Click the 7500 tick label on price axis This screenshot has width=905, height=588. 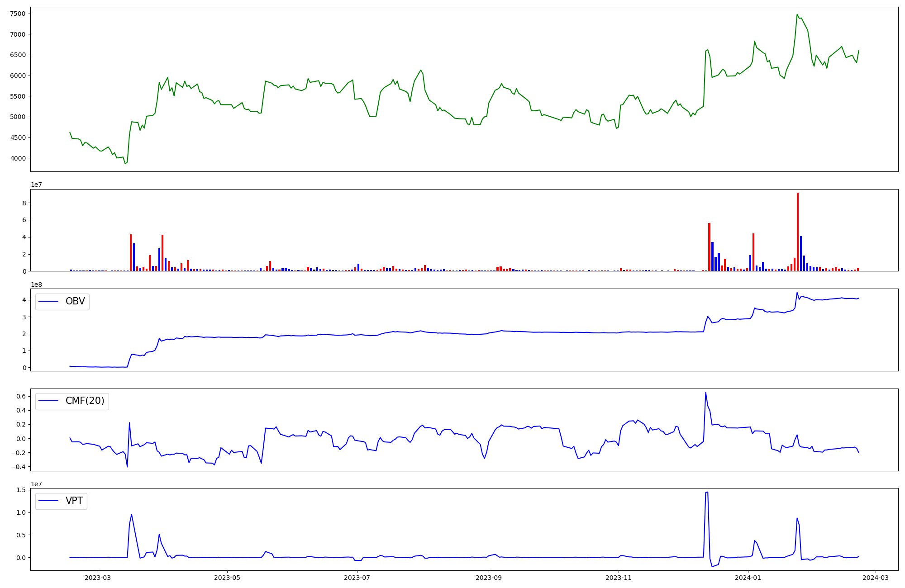17,14
